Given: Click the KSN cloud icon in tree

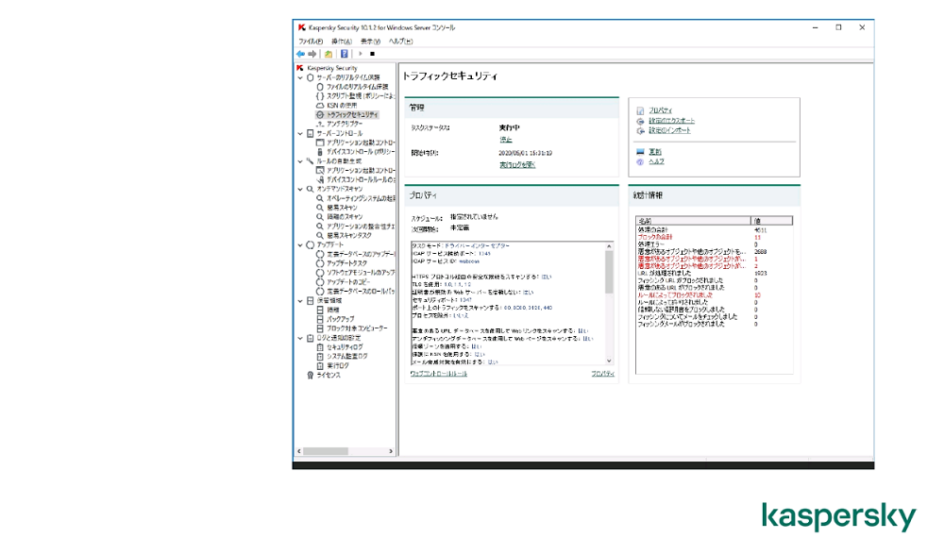Looking at the screenshot, I should [x=320, y=105].
